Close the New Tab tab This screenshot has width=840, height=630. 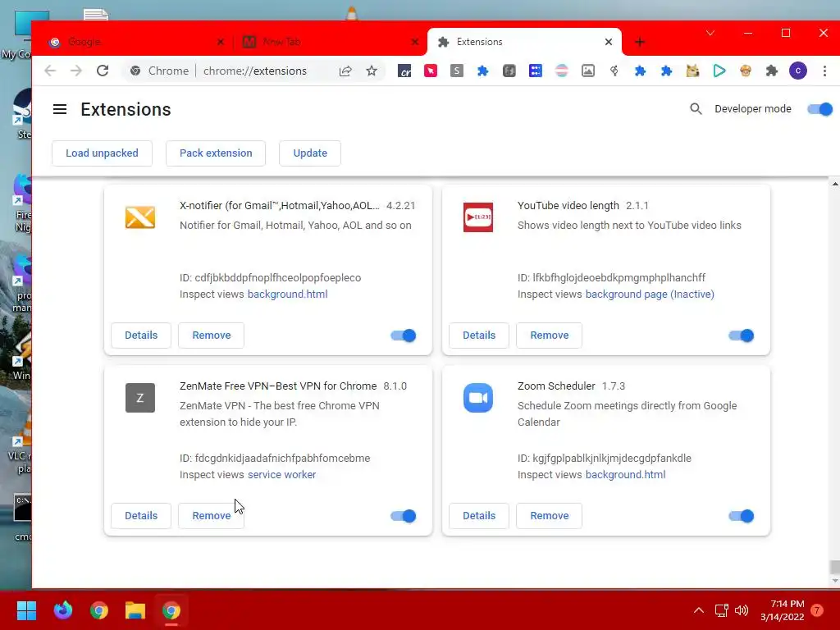415,42
